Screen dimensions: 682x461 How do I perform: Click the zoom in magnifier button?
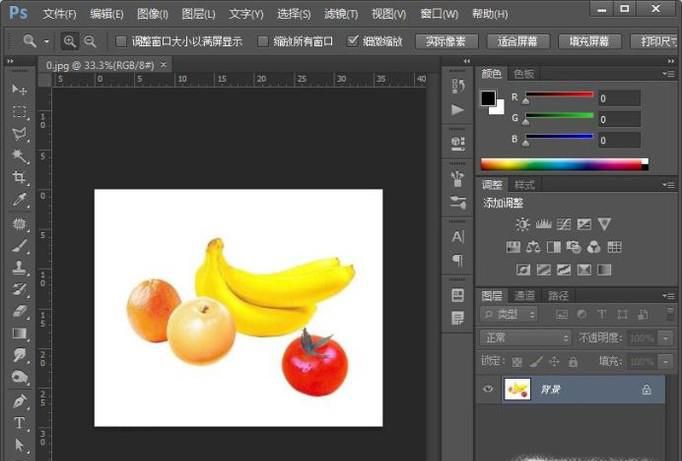[x=70, y=41]
